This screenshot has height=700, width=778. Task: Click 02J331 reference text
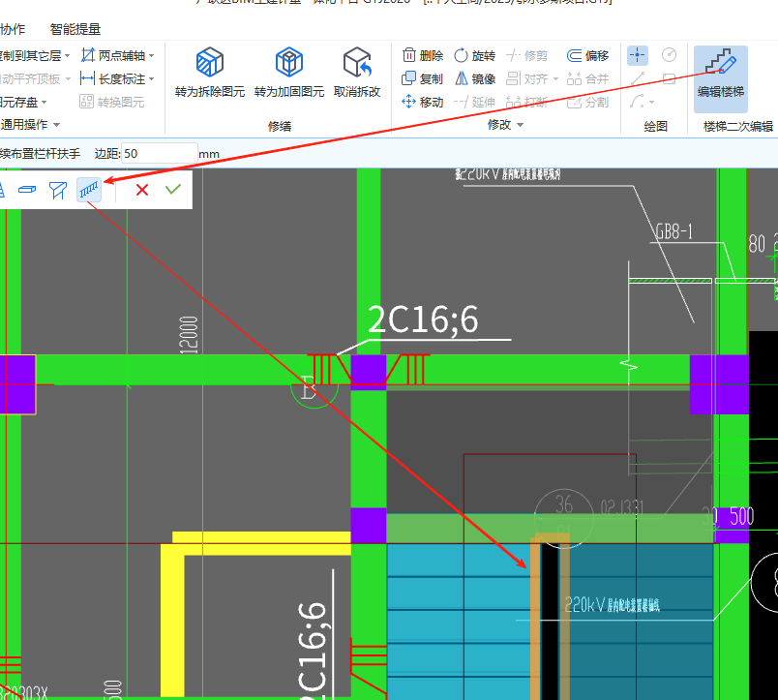[x=622, y=508]
